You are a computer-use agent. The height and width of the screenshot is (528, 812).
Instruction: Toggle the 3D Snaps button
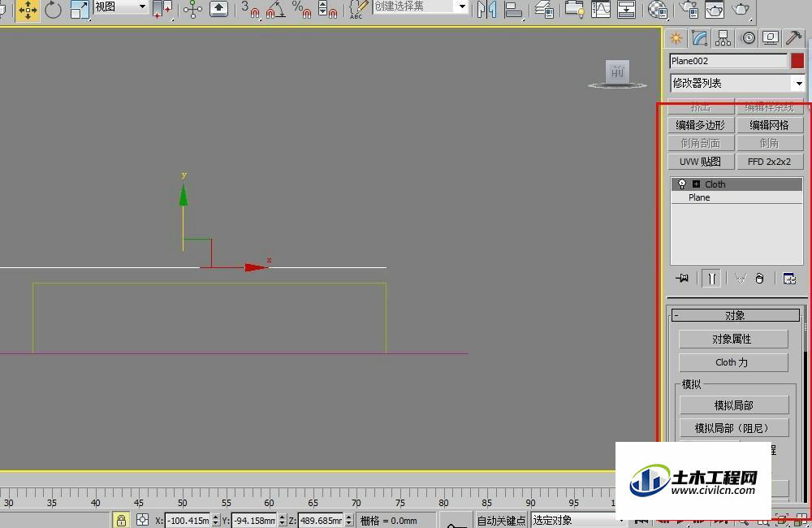251,9
